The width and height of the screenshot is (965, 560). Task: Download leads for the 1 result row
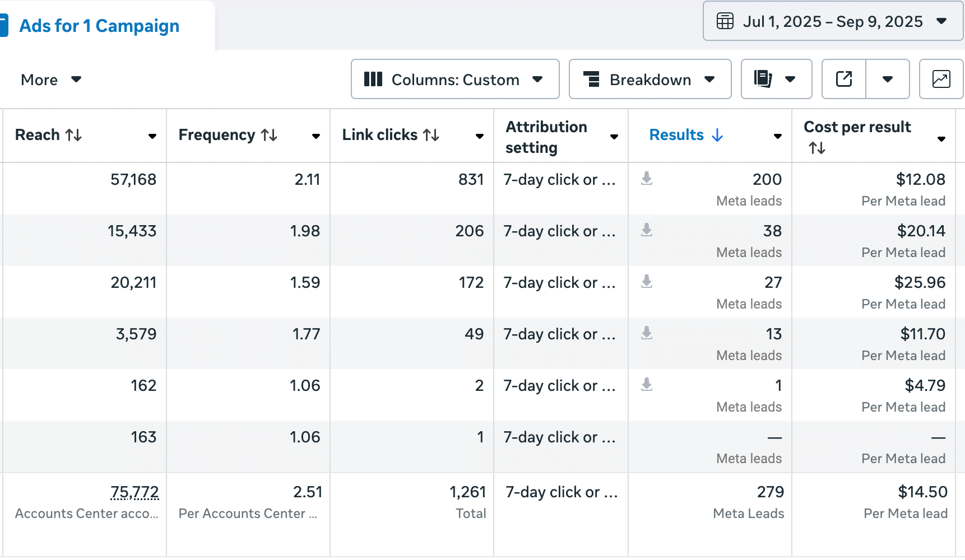[647, 385]
